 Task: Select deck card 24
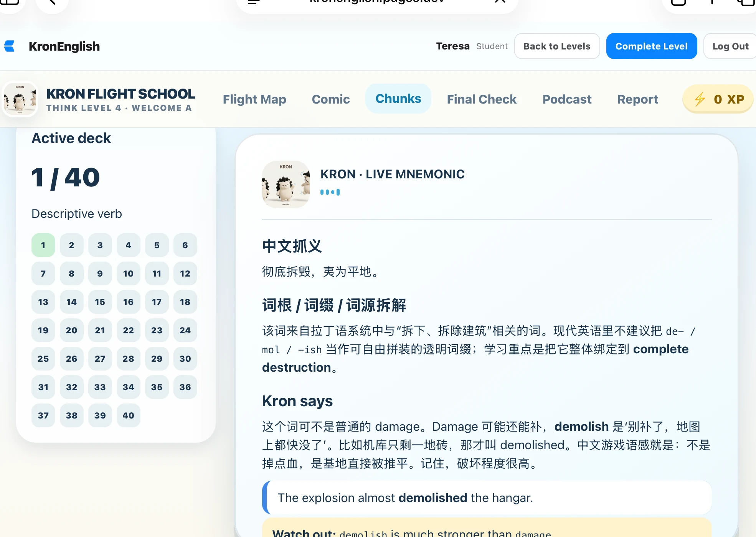[x=185, y=330]
